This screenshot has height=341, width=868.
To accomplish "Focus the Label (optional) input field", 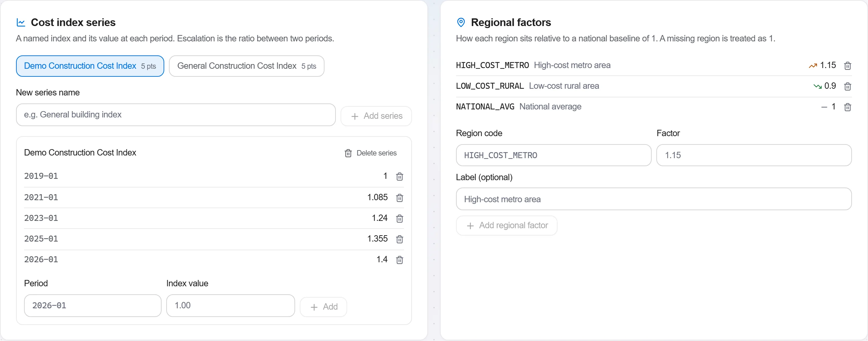I will tap(654, 199).
